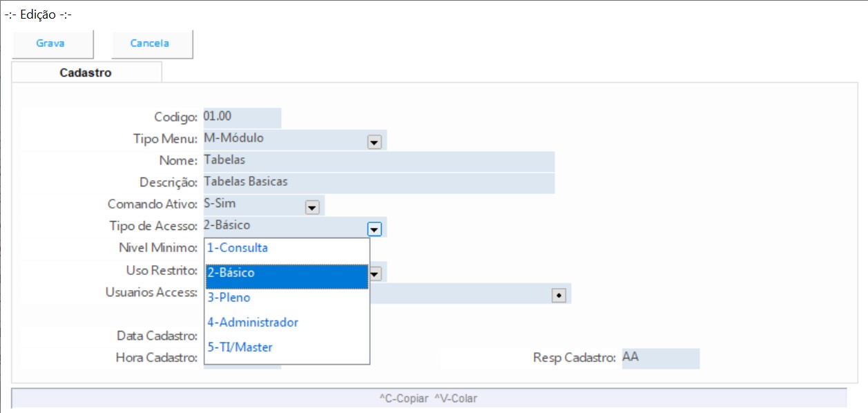Expand the Comando Ativo dropdown arrow
Screen dimensions: 868x413
tap(312, 207)
